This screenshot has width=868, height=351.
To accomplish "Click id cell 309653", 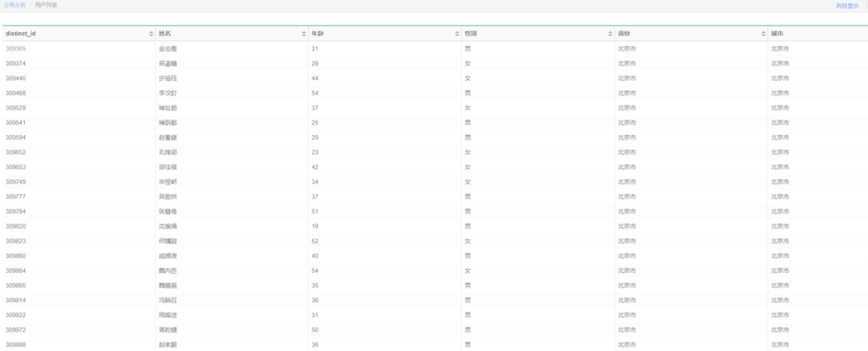I will [x=15, y=167].
